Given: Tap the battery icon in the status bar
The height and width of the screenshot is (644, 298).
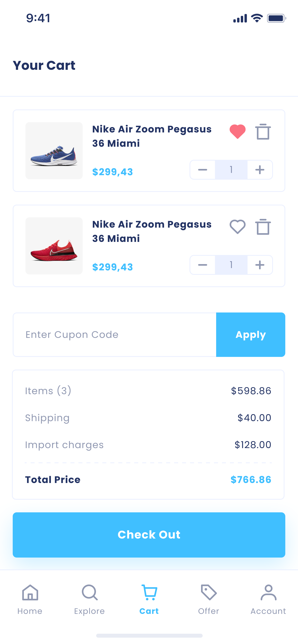Looking at the screenshot, I should click(x=276, y=18).
